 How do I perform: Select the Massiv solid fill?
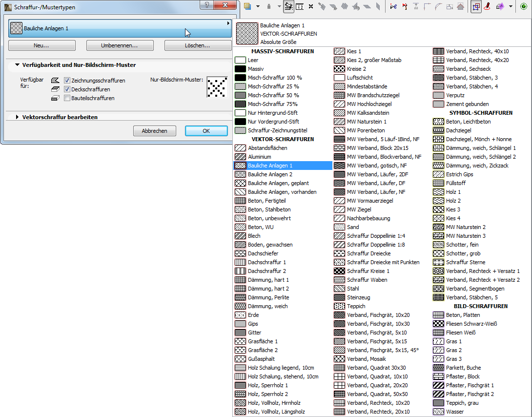[283, 69]
